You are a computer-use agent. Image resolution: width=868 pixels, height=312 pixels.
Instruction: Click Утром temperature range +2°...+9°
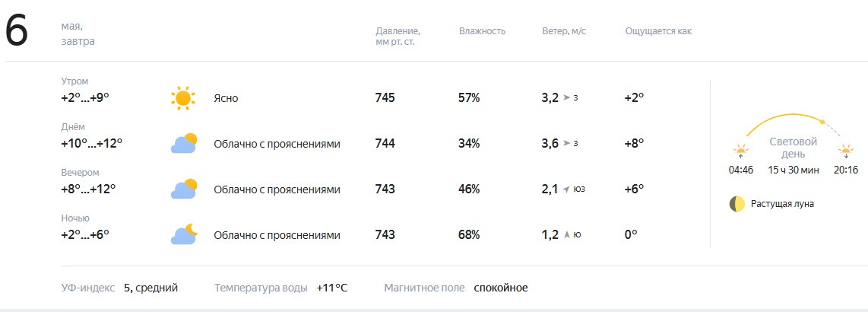tap(84, 98)
